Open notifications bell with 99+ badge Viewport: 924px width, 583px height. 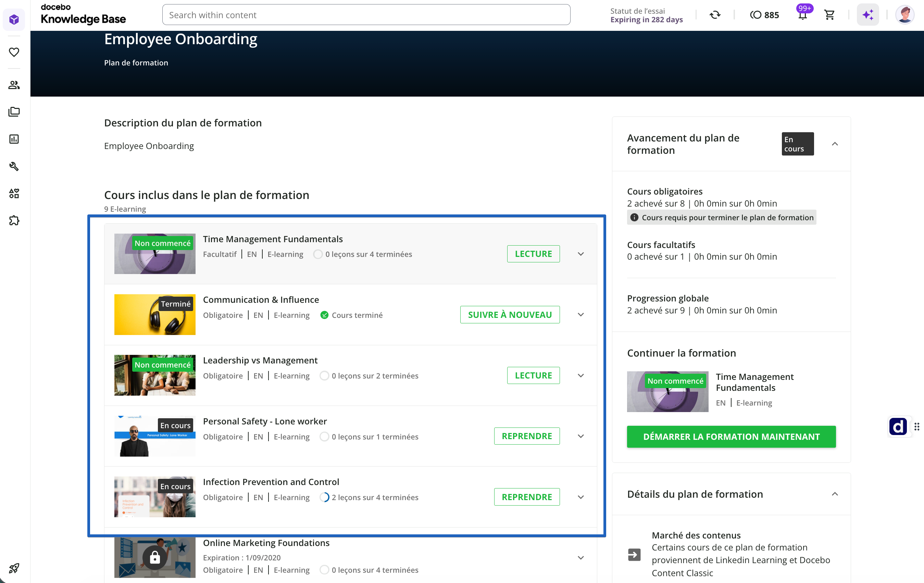802,15
